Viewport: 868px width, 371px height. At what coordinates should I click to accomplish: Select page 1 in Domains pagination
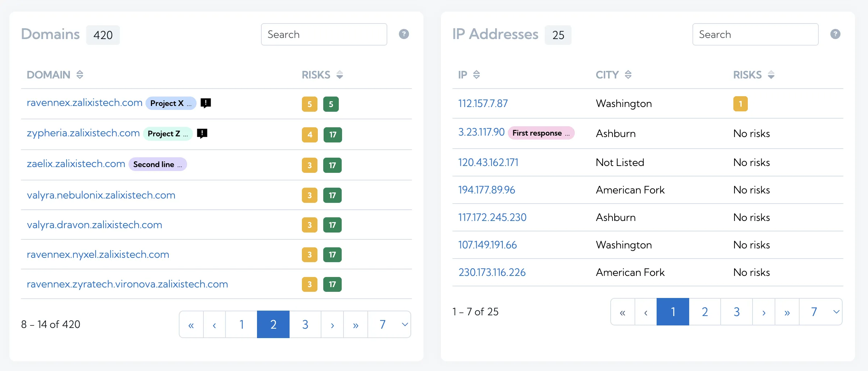pos(241,324)
